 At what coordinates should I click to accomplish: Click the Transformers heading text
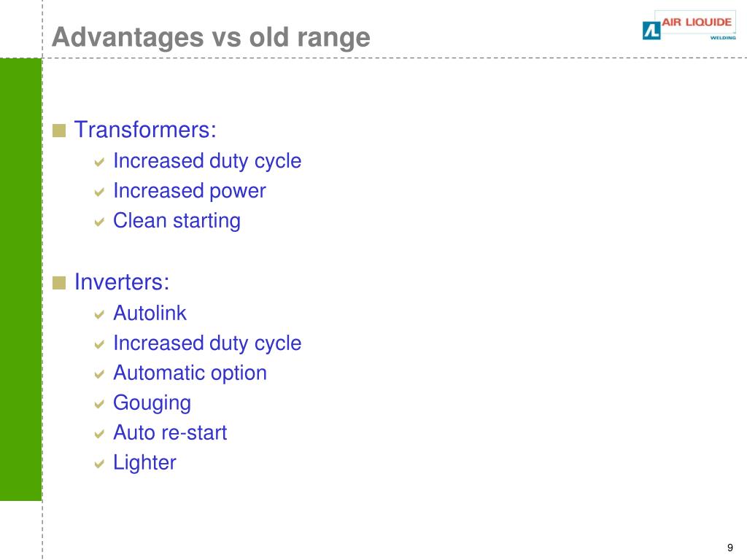coord(145,130)
